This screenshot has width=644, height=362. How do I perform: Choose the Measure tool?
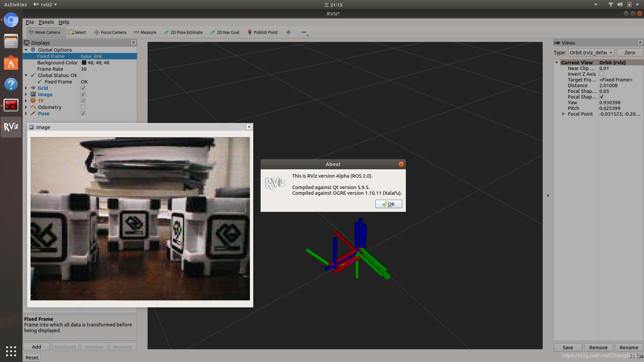(x=145, y=32)
